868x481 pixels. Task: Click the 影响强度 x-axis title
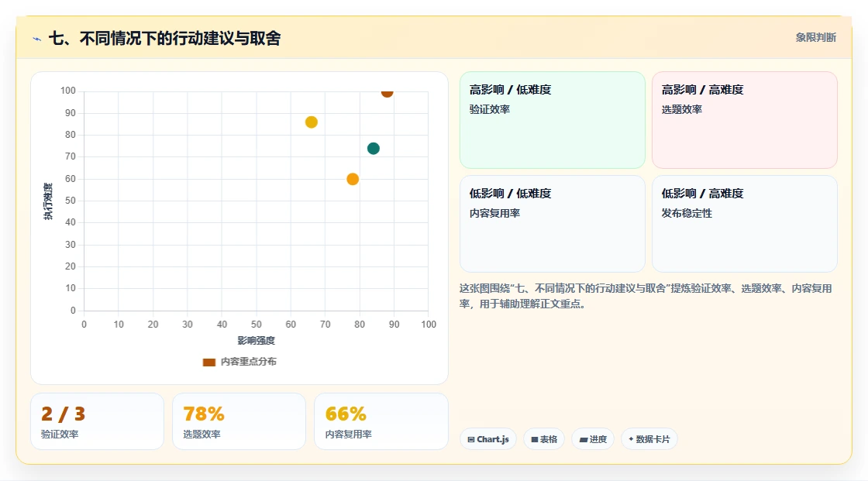[257, 340]
